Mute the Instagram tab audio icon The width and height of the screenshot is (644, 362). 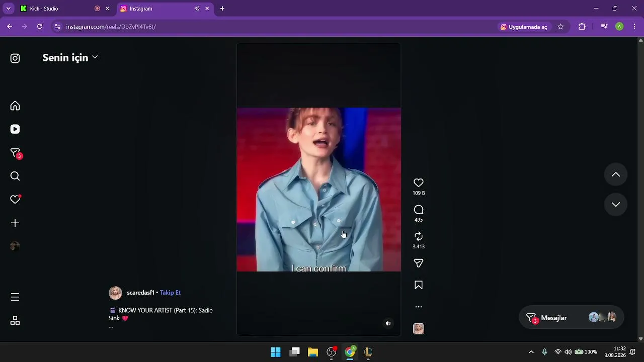(197, 9)
